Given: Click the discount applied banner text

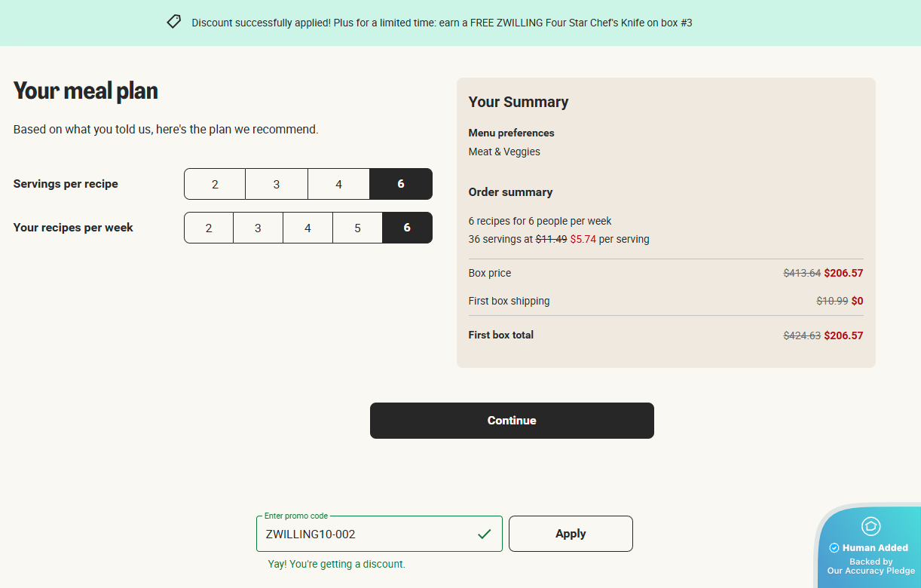Looking at the screenshot, I should 442,23.
